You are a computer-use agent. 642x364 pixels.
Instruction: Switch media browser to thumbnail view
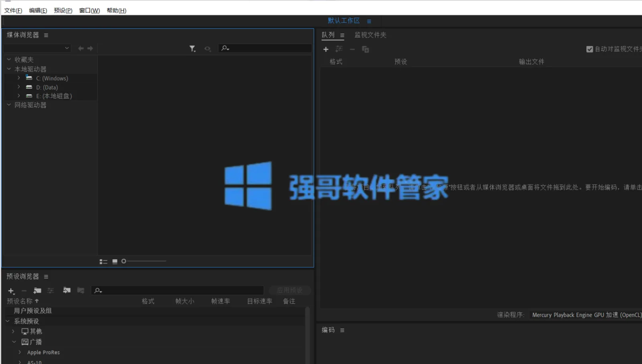pyautogui.click(x=115, y=261)
